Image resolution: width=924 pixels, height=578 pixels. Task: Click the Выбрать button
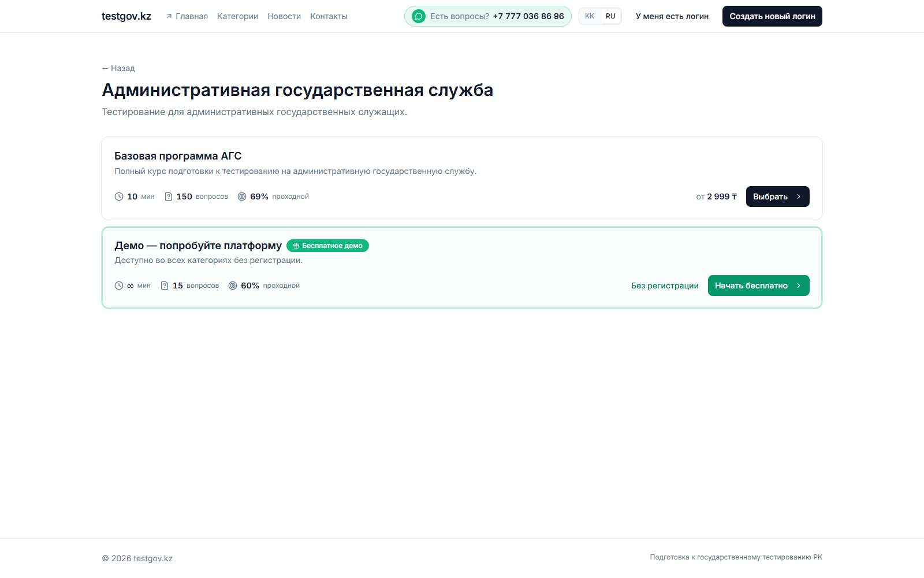point(778,197)
